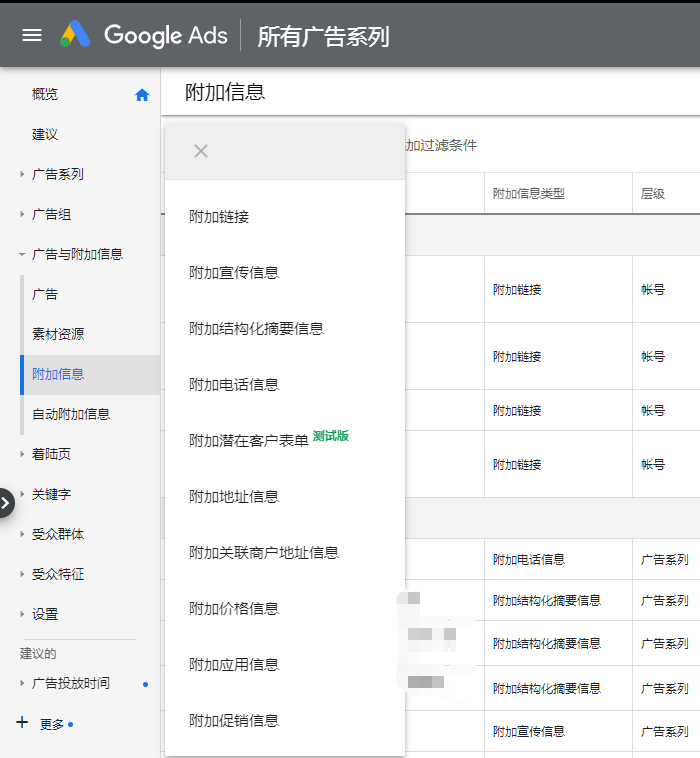Collapse the 广告与附加信息 section arrow

22,254
